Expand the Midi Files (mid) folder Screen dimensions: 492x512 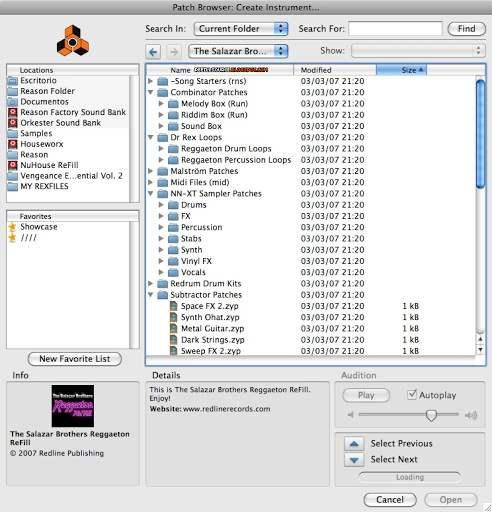coord(151,182)
